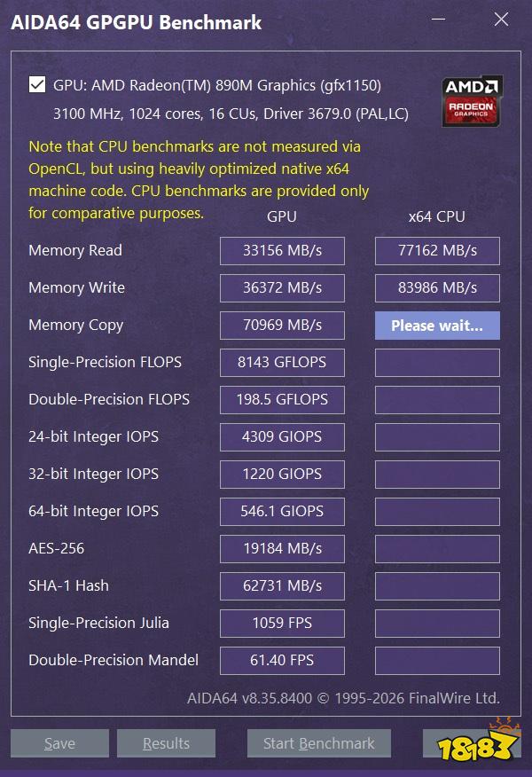
Task: Uncheck the AMD Radeon 890M GPU checkbox
Action: [37, 85]
